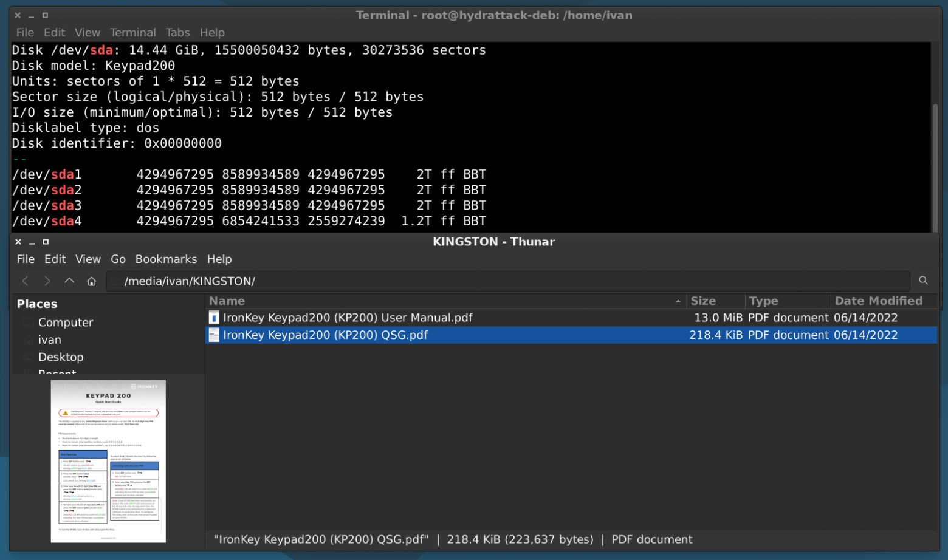Open the Thunar Bookmarks menu
948x560 pixels.
coord(166,259)
